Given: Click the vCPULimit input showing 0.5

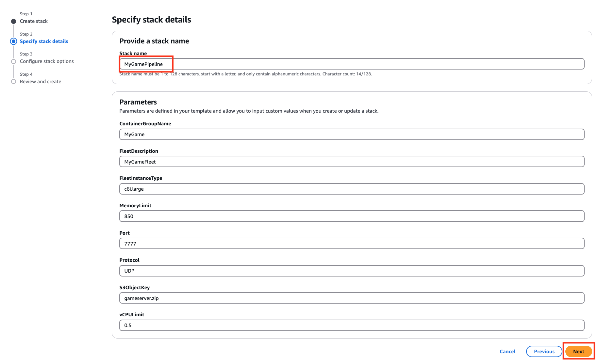Looking at the screenshot, I should tap(294, 325).
